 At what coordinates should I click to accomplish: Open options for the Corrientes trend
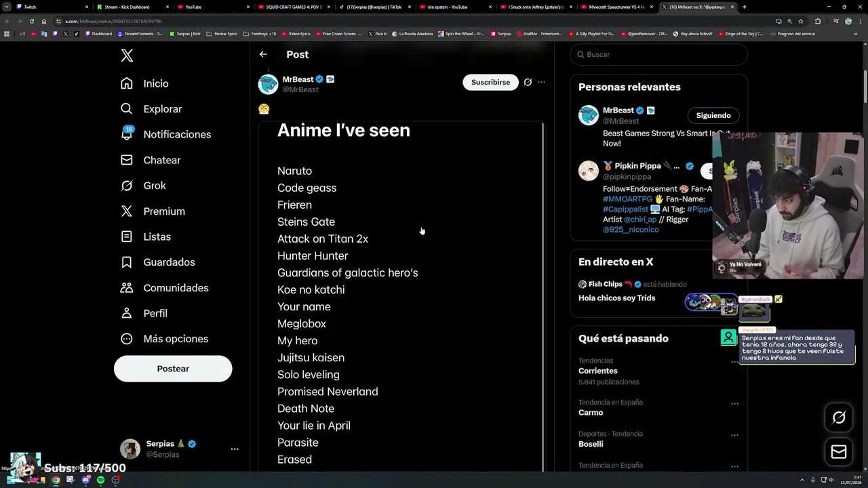pos(734,362)
